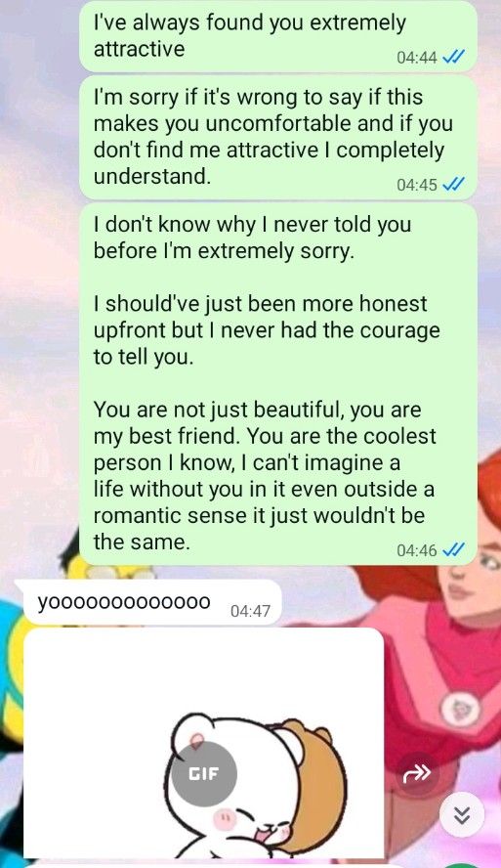Tap the read receipt ticks on the 04:44 message

pos(454,57)
